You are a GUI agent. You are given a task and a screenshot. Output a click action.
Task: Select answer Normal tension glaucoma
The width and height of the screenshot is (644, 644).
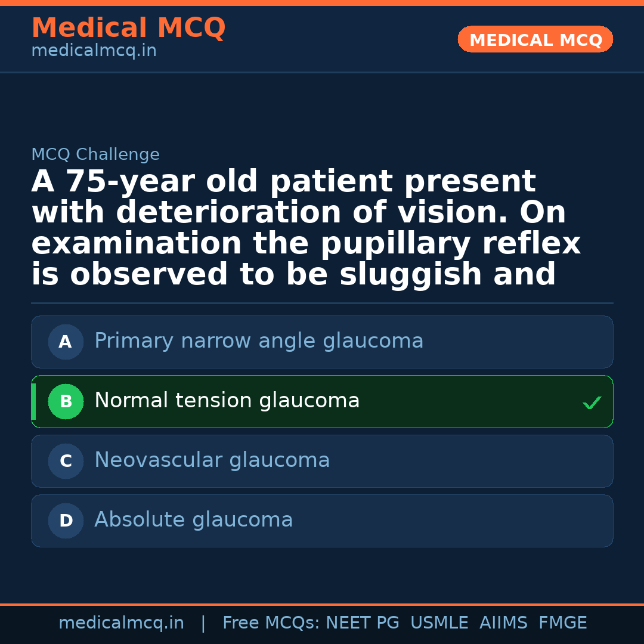coord(227,401)
